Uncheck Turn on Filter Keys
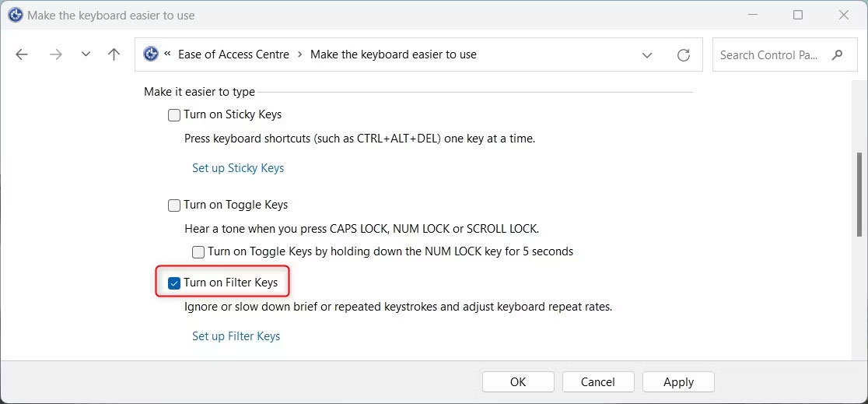This screenshot has width=868, height=404. tap(174, 284)
